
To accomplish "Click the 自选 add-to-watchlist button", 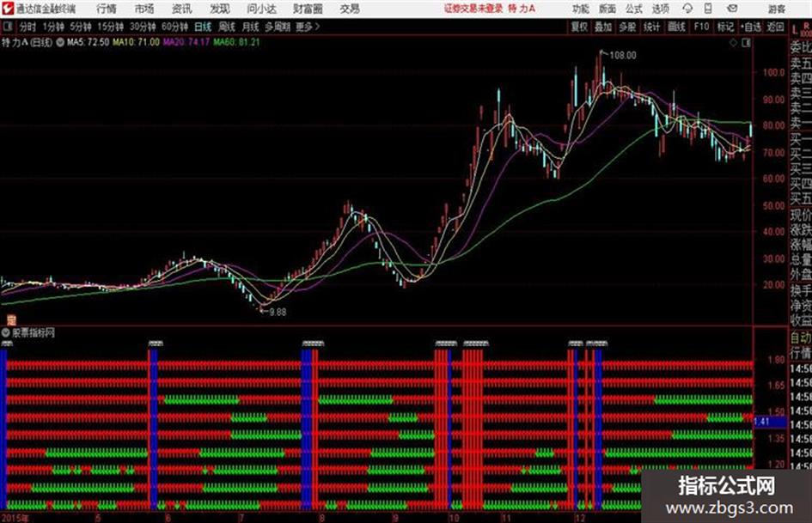I will click(751, 27).
